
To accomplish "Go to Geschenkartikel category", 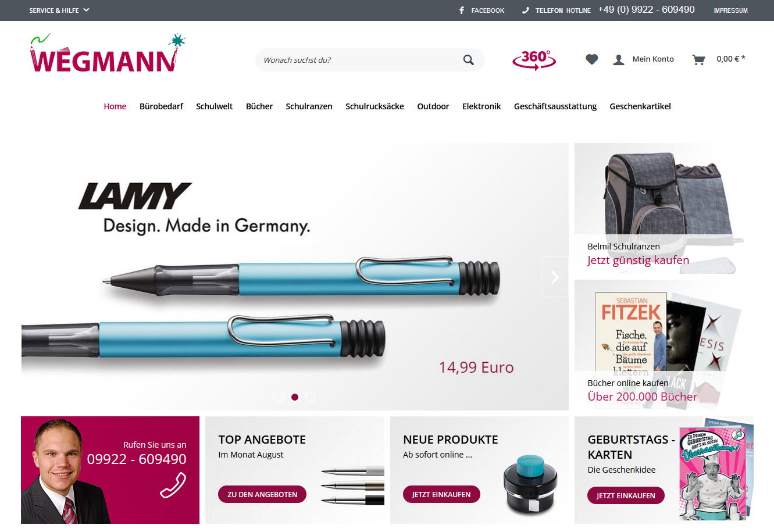I will coord(640,106).
